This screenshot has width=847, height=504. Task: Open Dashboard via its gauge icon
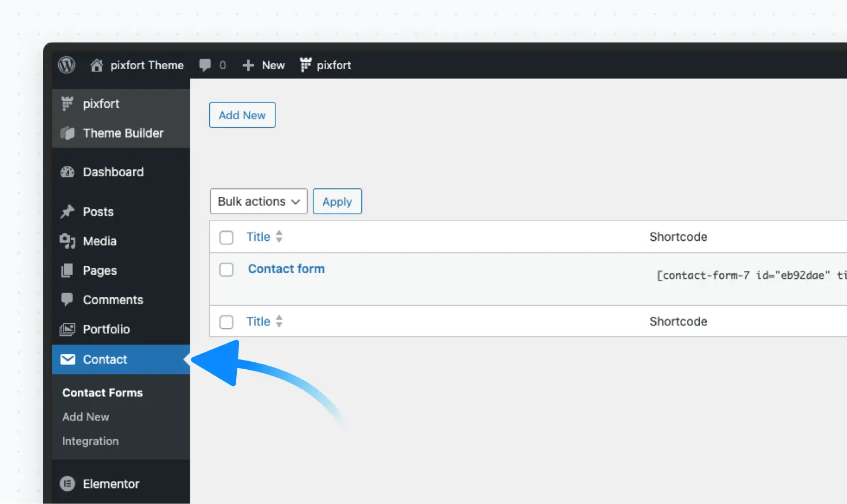(67, 172)
